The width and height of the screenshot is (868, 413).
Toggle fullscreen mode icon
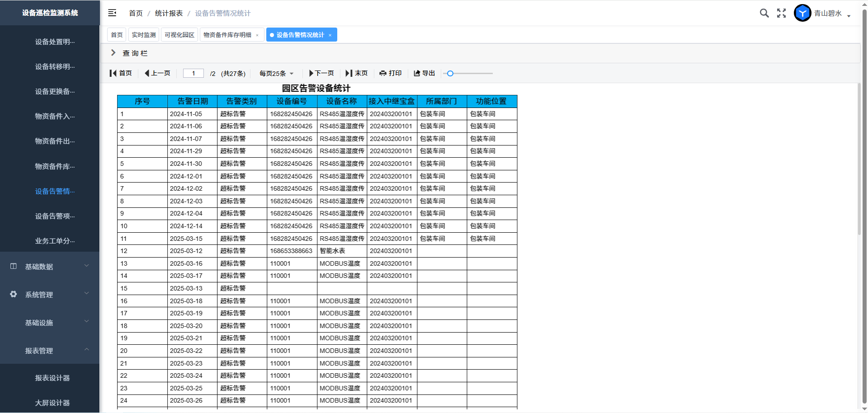781,13
